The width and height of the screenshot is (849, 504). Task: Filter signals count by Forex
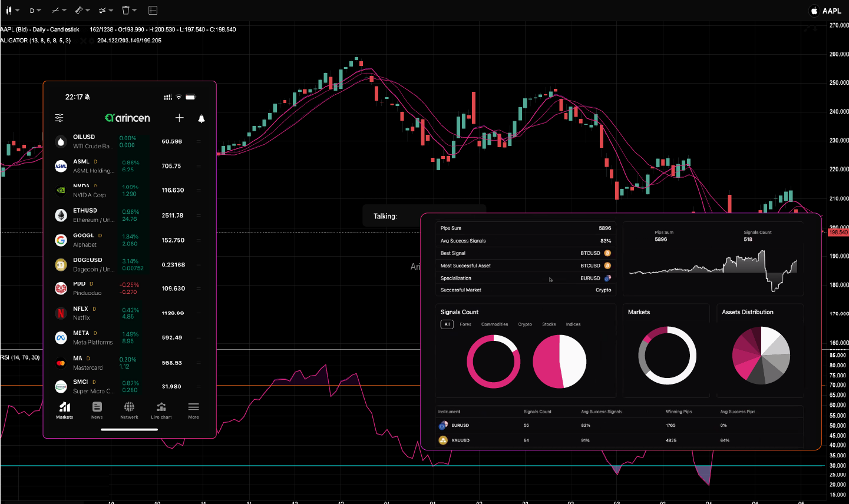[x=465, y=324]
